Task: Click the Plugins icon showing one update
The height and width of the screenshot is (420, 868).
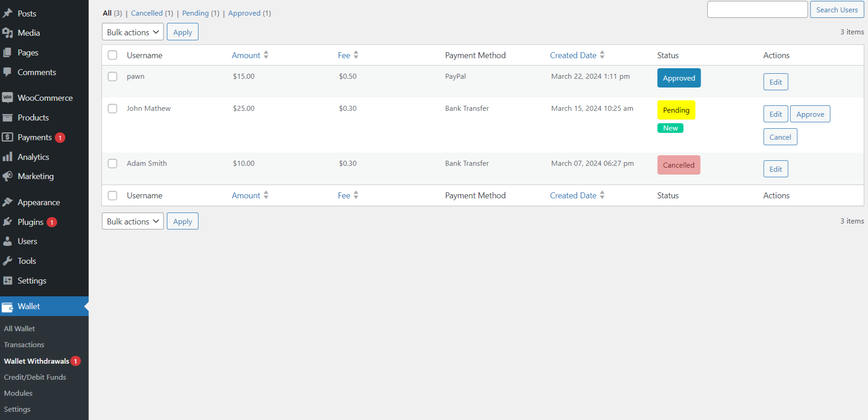Action: (8, 222)
